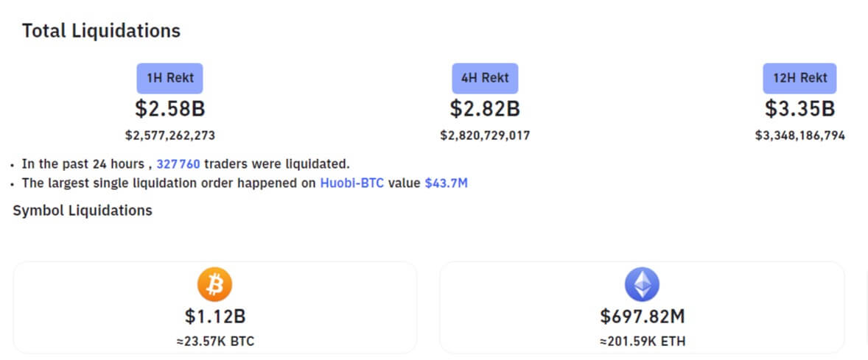868x360 pixels.
Task: Click the blue Ethereum logo icon
Action: (x=642, y=283)
